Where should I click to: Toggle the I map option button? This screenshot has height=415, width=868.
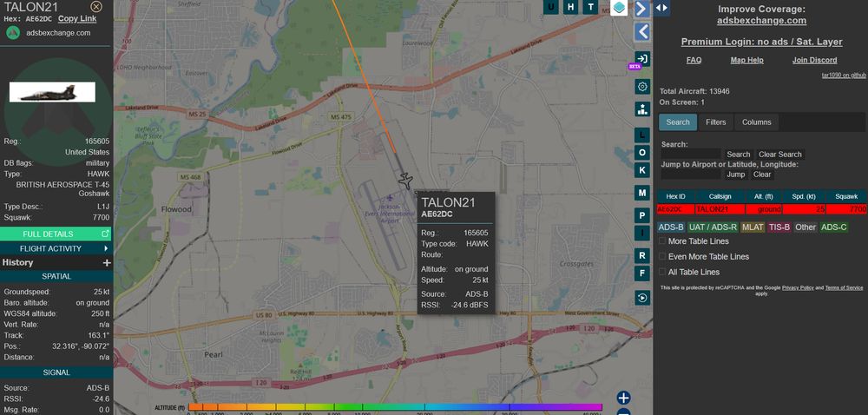[x=642, y=233]
